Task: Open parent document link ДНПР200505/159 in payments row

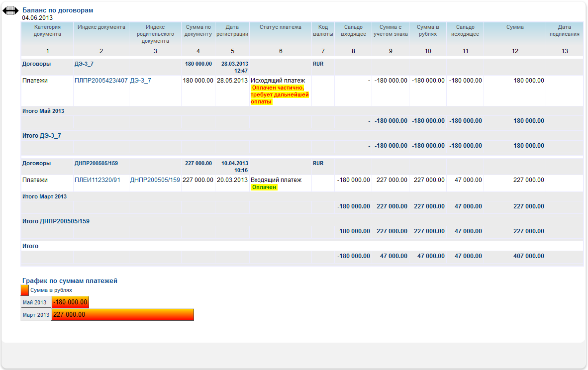Action: 155,180
